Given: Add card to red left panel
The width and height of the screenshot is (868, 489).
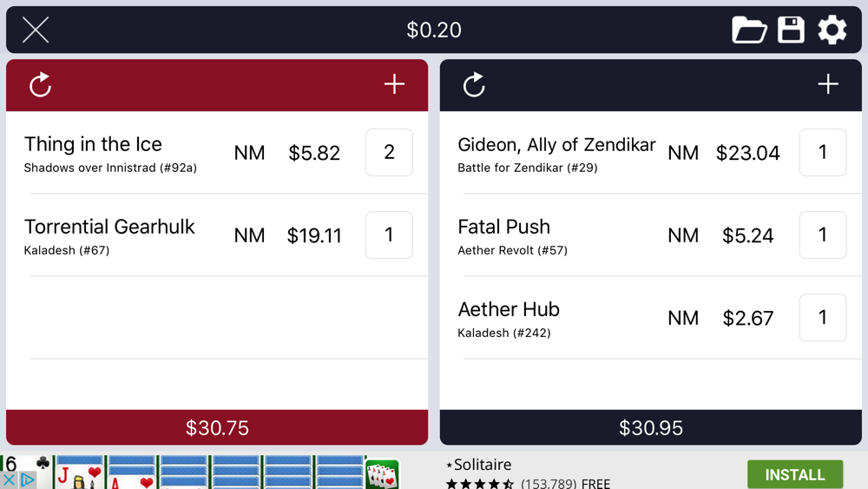Looking at the screenshot, I should tap(394, 84).
